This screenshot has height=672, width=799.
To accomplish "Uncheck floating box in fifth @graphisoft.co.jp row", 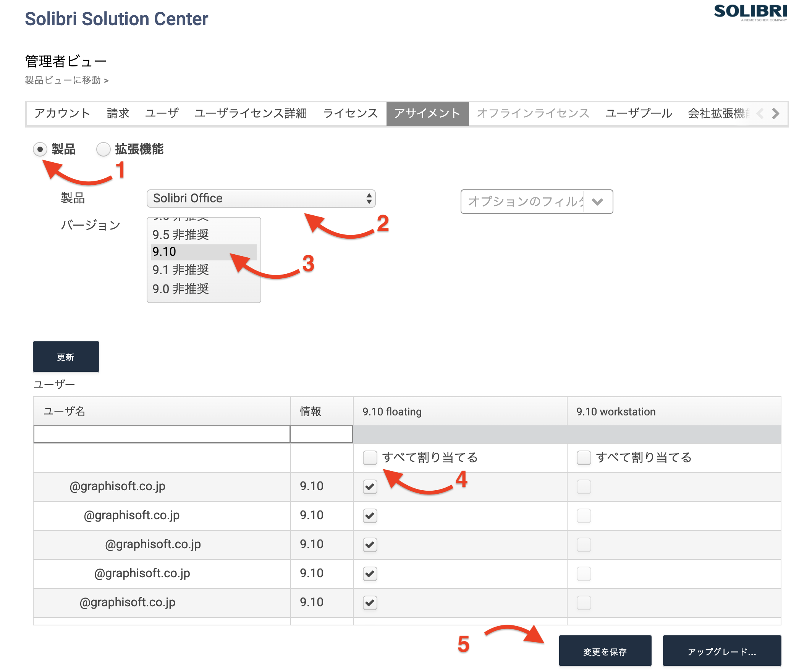I will coord(370,603).
